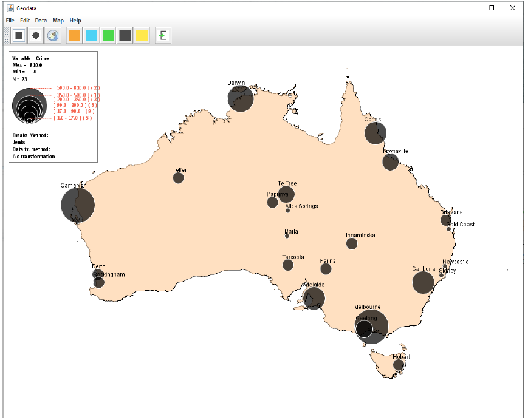Click the Geelong white-outlined circle
This screenshot has height=420, width=525.
(x=364, y=329)
